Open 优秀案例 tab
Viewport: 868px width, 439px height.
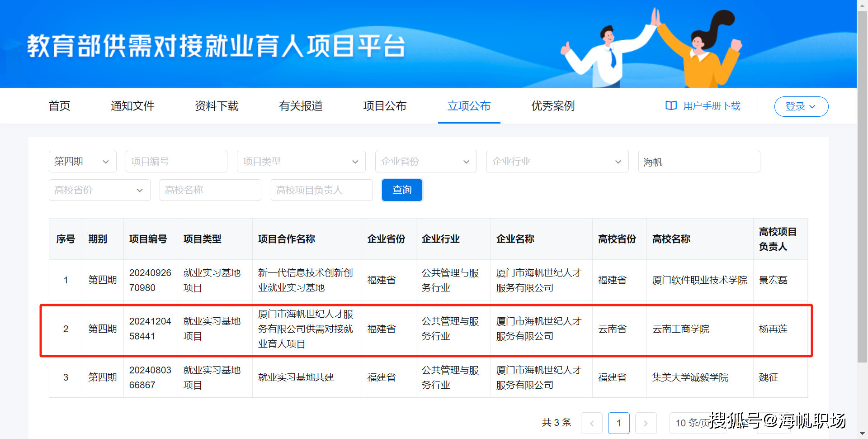[x=553, y=106]
